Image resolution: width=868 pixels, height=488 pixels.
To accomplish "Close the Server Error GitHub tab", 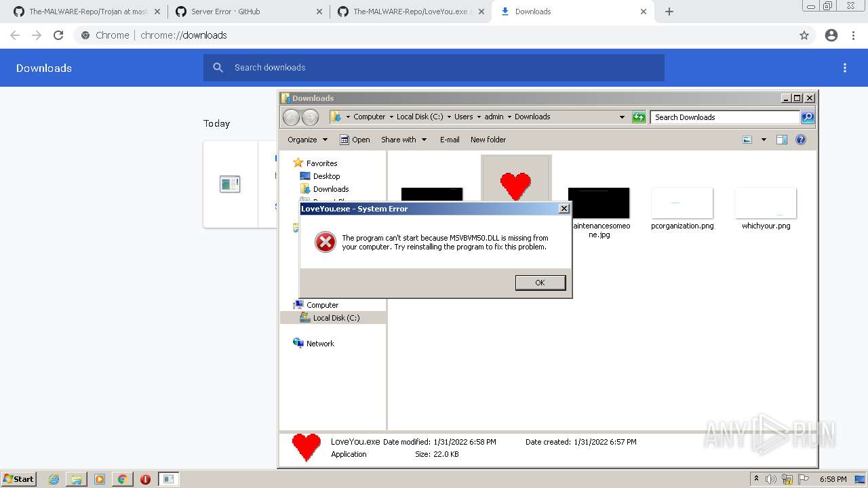I will point(319,12).
